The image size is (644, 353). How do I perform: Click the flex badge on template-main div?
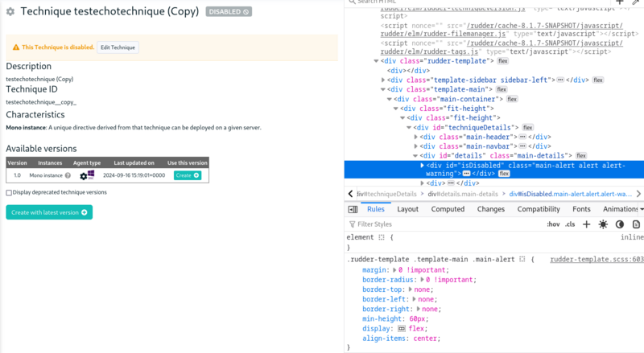pos(502,89)
